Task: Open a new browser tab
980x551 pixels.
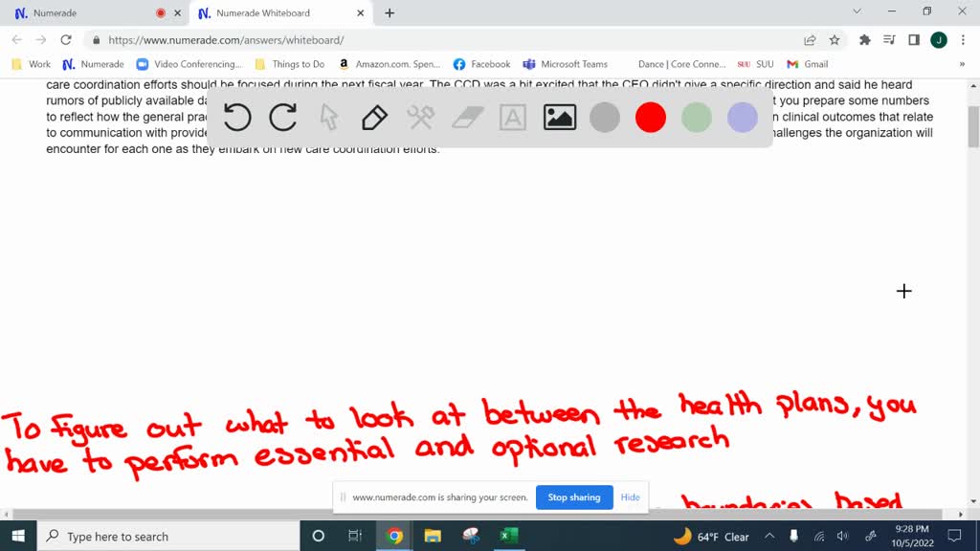Action: click(390, 13)
